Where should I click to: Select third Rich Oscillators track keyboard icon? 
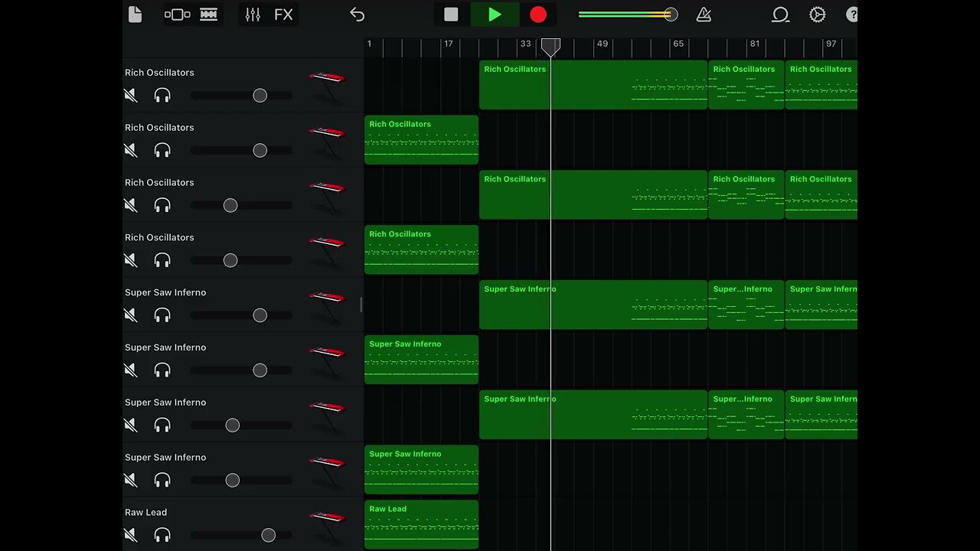click(328, 197)
